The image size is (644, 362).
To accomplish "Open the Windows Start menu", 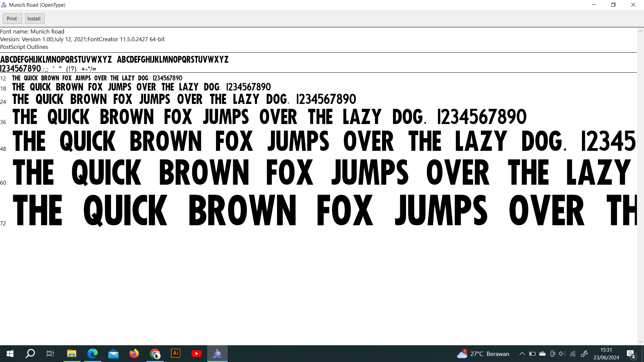I will (x=10, y=354).
